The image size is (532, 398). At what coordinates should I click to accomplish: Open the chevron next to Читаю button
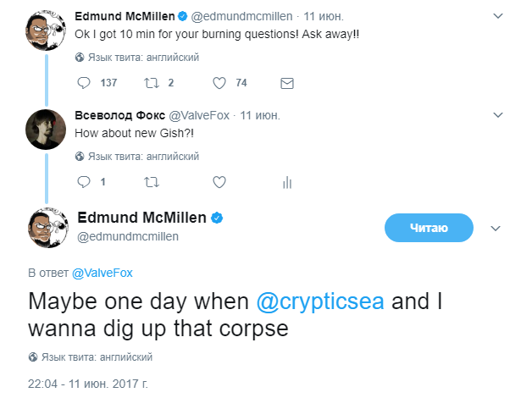tap(496, 229)
